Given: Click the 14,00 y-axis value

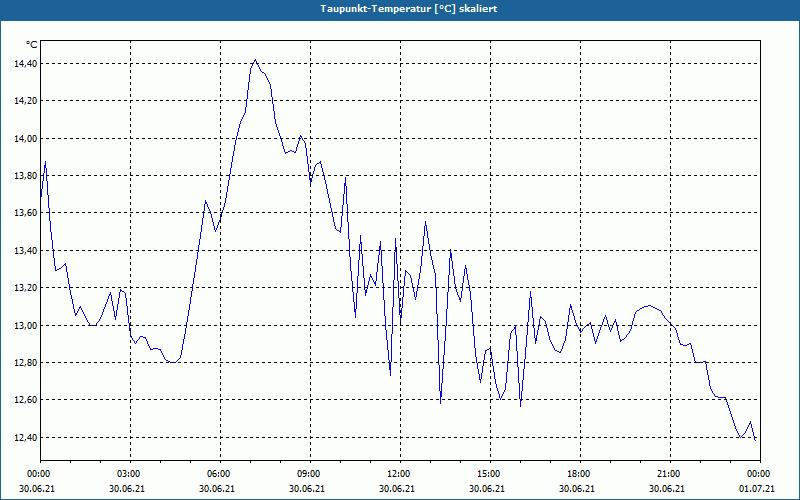Looking at the screenshot, I should coord(25,139).
